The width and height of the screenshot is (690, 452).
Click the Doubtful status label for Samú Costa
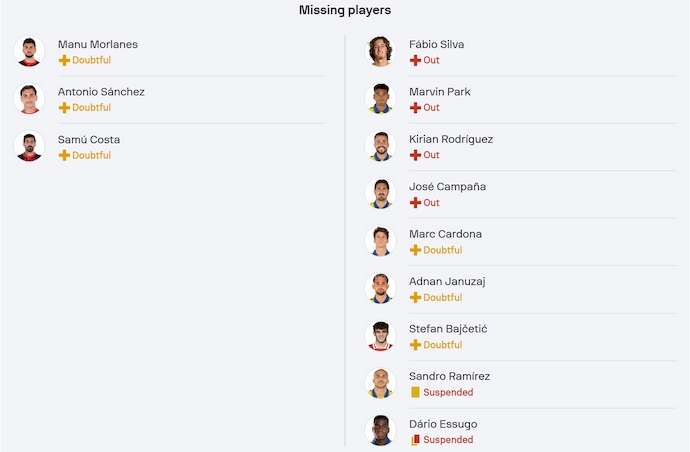[91, 155]
